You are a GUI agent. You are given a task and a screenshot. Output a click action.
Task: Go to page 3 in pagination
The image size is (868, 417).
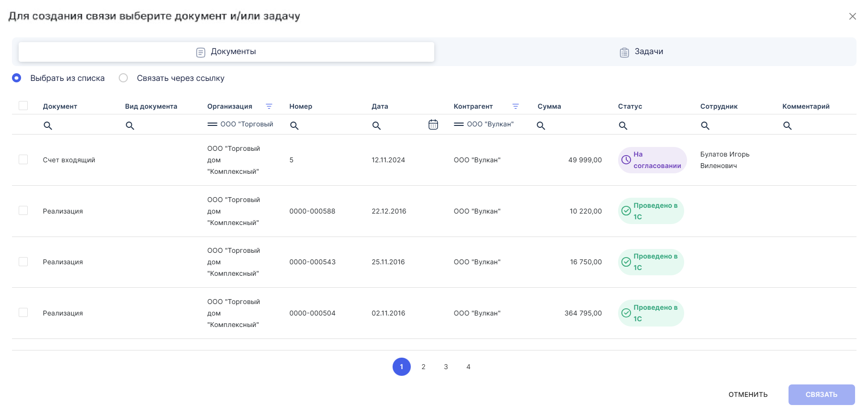pos(446,367)
